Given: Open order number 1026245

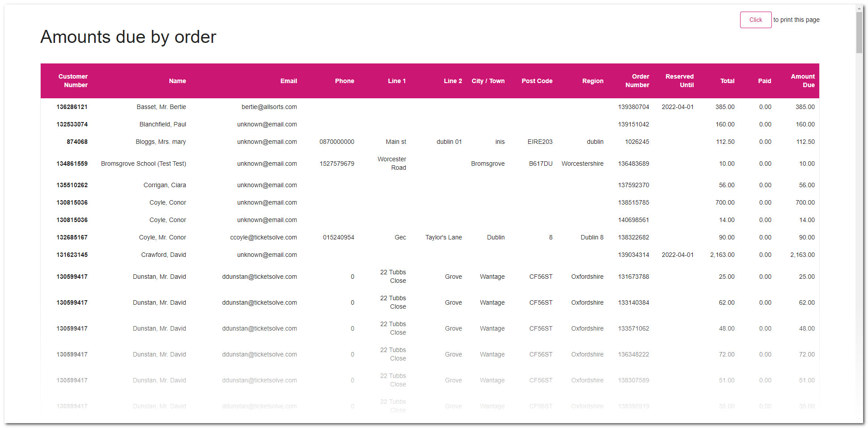Looking at the screenshot, I should (x=636, y=142).
